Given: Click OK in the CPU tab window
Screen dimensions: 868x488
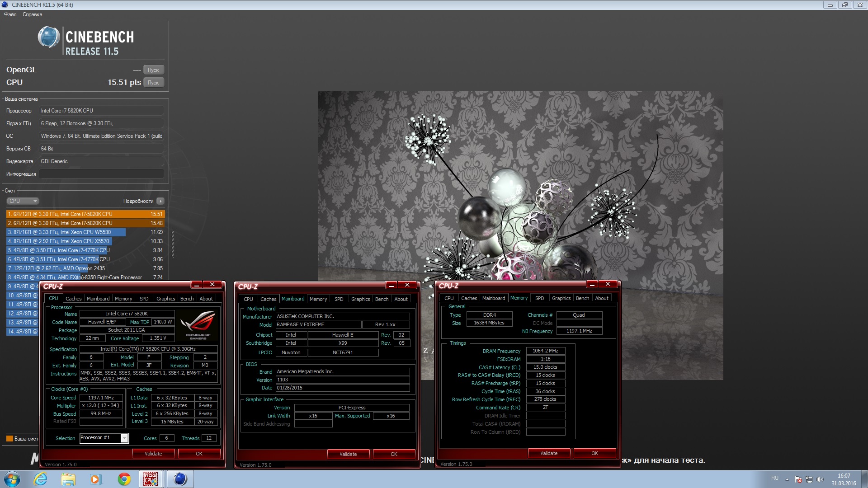Looking at the screenshot, I should 199,454.
